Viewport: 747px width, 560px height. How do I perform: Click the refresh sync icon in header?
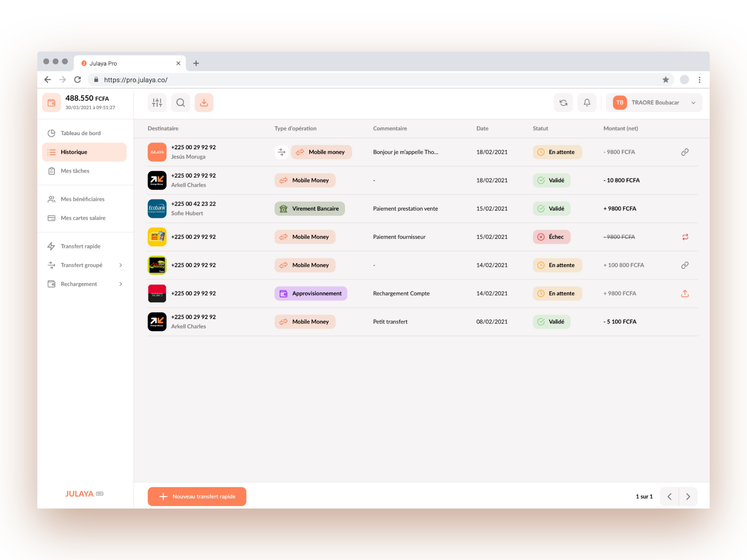(x=563, y=103)
